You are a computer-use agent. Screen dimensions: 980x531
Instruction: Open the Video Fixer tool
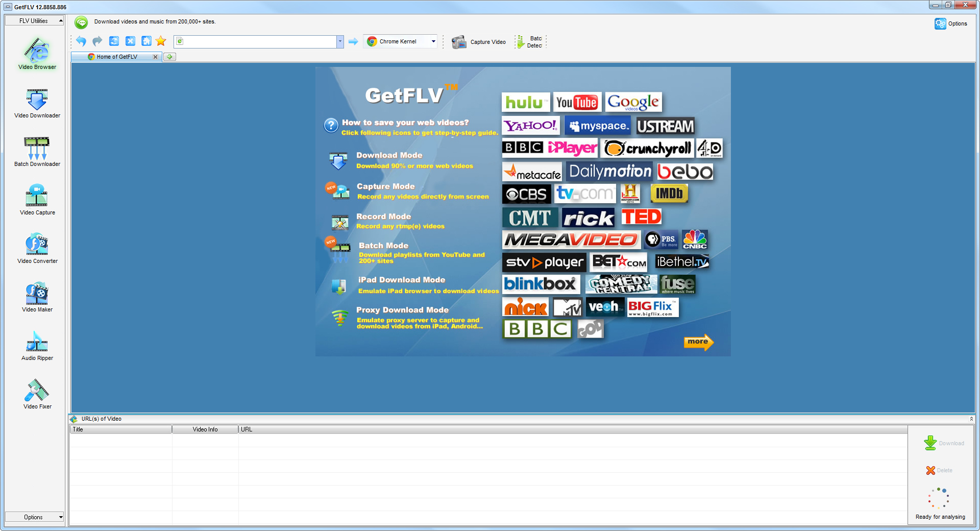click(x=37, y=394)
